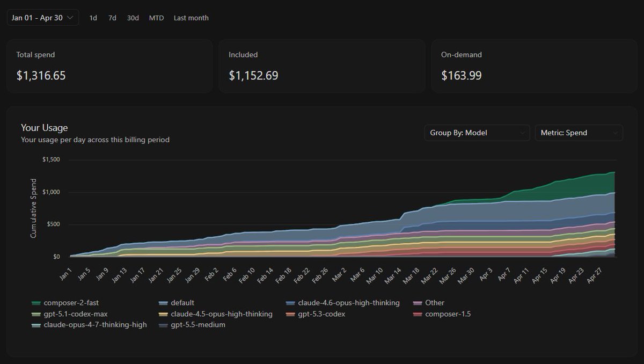
Task: Toggle claude-opus-4-7-thinking-high legend swatch
Action: coord(36,325)
